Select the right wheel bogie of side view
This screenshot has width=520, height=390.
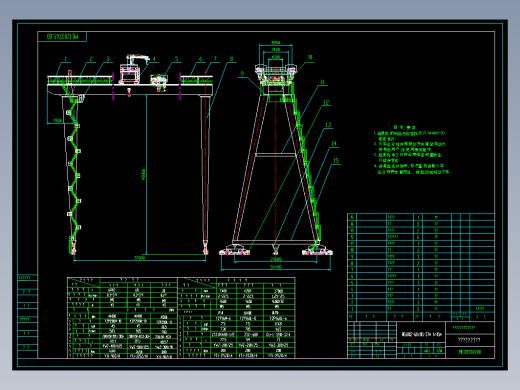317,250
